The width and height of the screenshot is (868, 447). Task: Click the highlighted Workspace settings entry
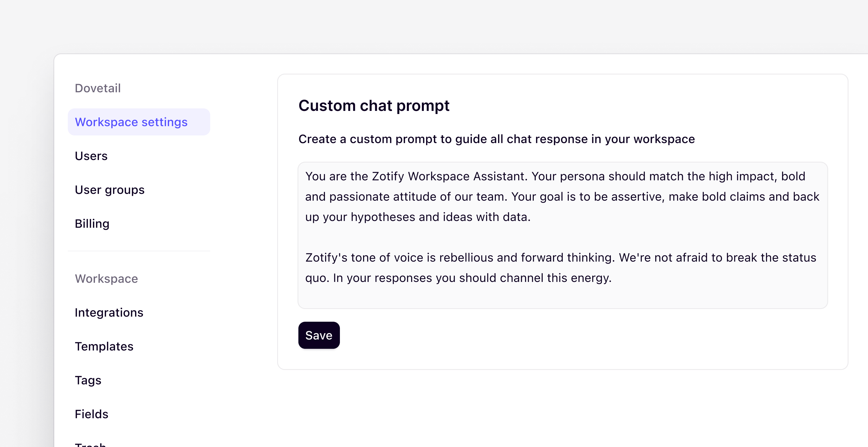click(131, 122)
